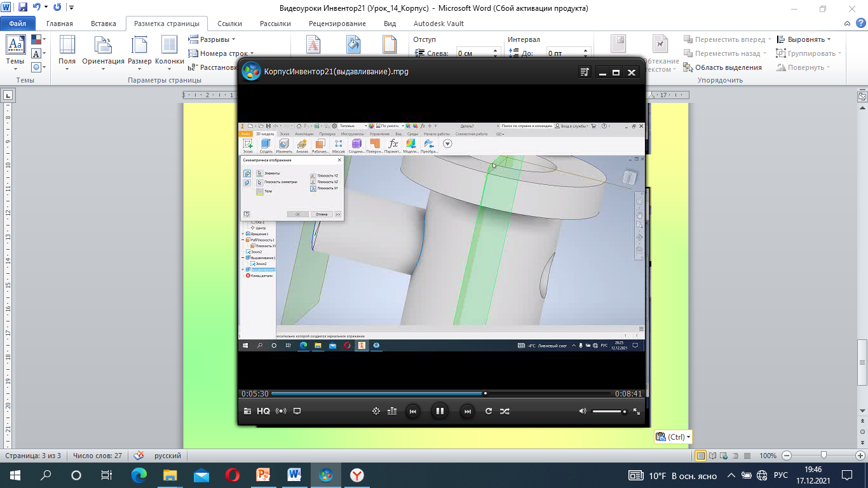This screenshot has width=868, height=488.
Task: Toggle HQ quality mode in the player
Action: click(263, 411)
